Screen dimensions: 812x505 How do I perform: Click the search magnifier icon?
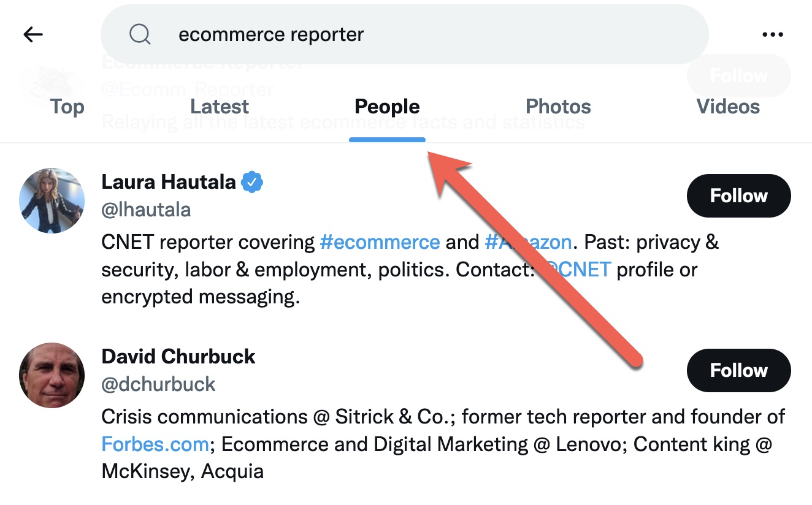click(140, 35)
